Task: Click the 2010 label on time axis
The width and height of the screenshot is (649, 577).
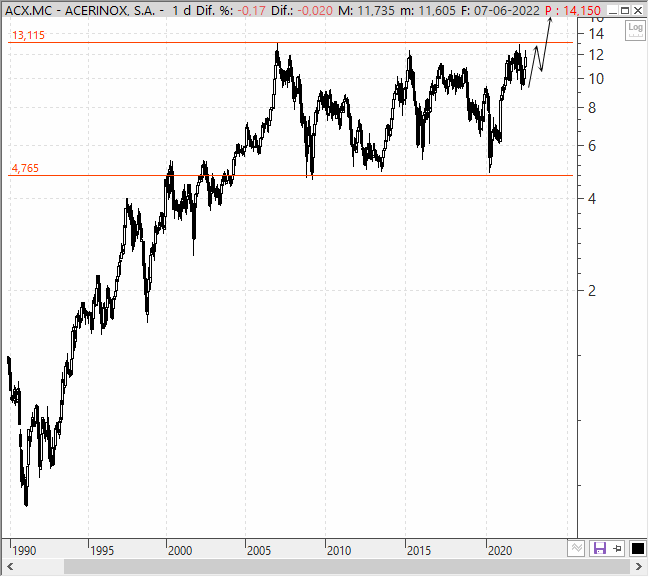Action: point(339,551)
